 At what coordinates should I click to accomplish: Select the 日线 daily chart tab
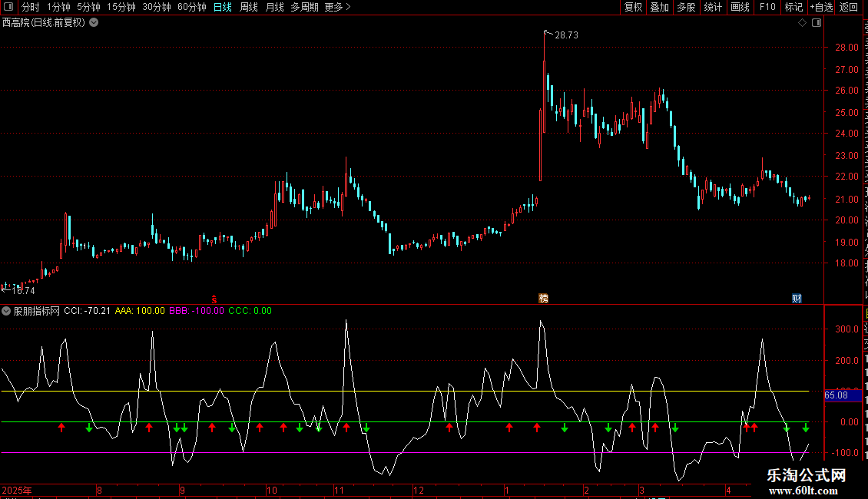click(x=223, y=7)
